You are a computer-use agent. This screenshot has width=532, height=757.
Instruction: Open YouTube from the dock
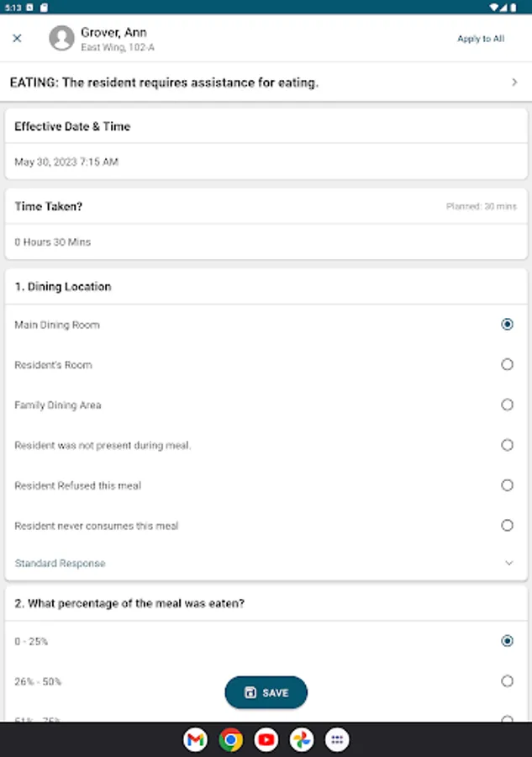point(266,740)
